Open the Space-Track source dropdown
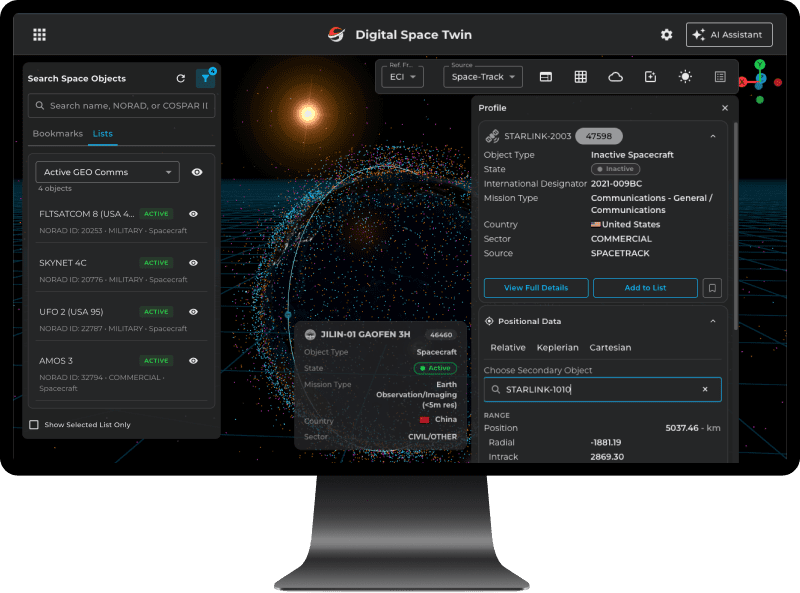Viewport: 800px width, 593px height. pyautogui.click(x=483, y=77)
